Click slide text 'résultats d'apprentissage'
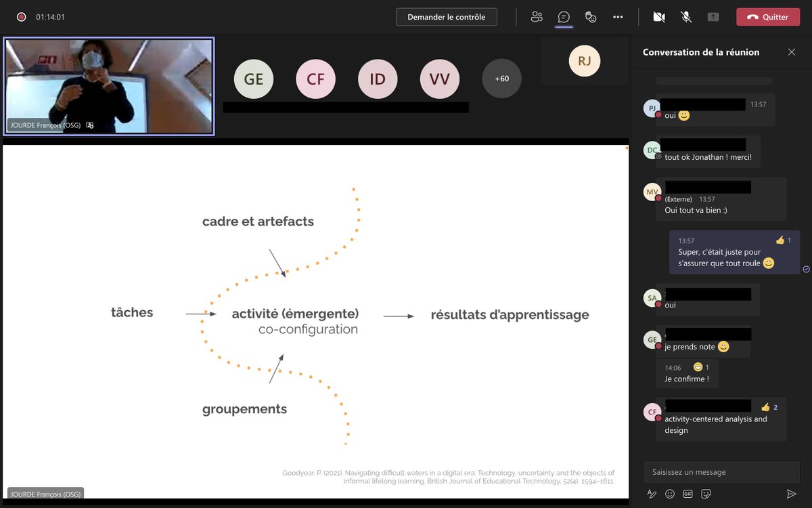 (x=510, y=315)
